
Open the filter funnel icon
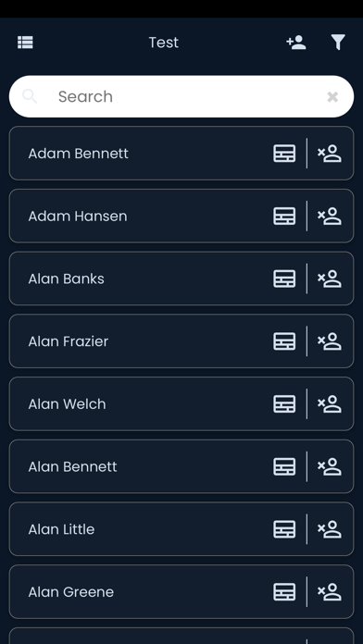(x=338, y=43)
